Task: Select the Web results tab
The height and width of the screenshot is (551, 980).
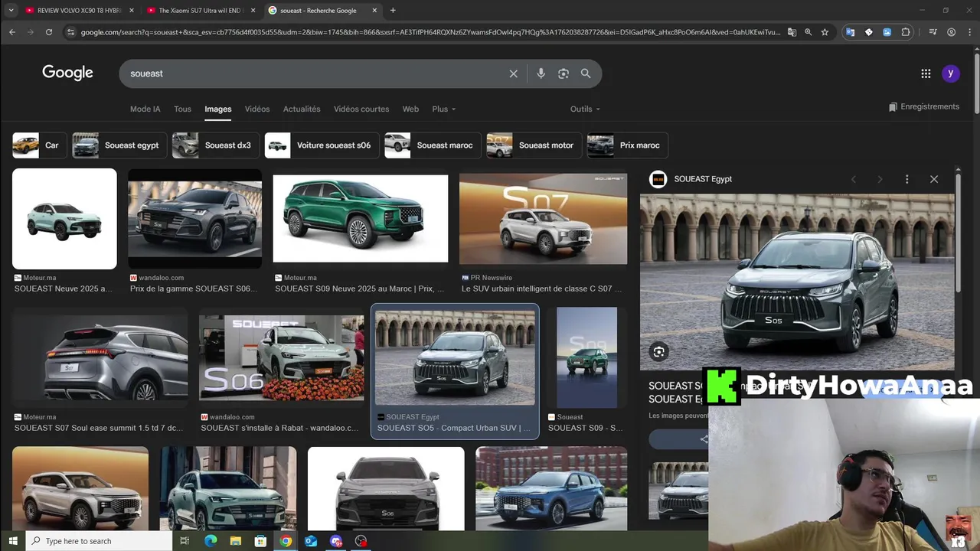Action: click(x=410, y=109)
